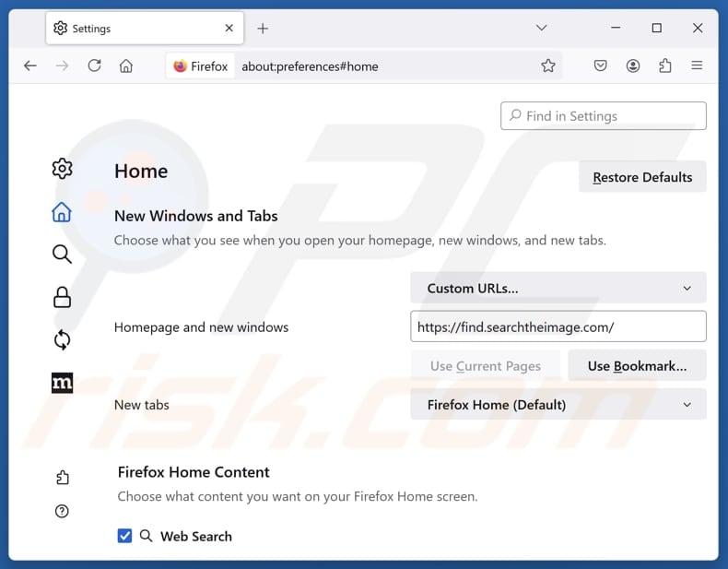Screen dimensions: 728x569
Task: Open General settings gear icon in sidebar
Action: (62, 169)
